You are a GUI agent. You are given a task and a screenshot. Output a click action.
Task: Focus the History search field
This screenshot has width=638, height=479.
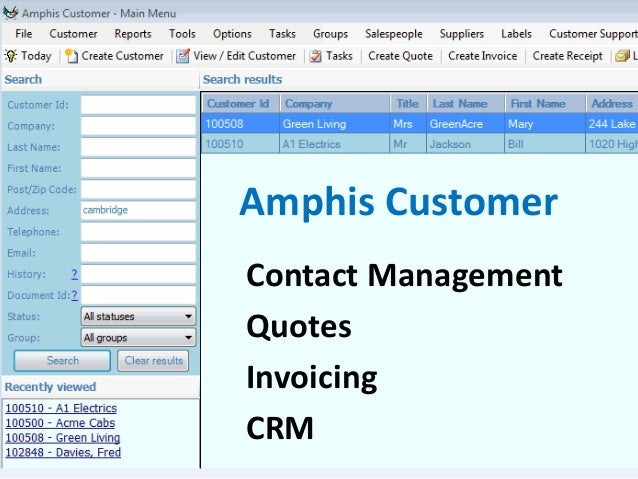(x=138, y=274)
